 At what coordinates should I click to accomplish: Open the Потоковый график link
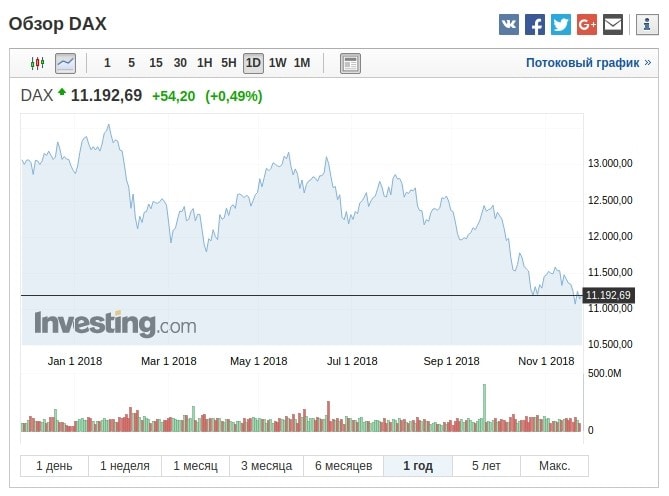pos(582,63)
